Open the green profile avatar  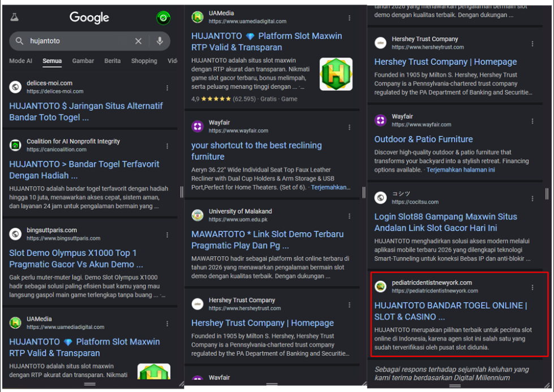click(163, 18)
